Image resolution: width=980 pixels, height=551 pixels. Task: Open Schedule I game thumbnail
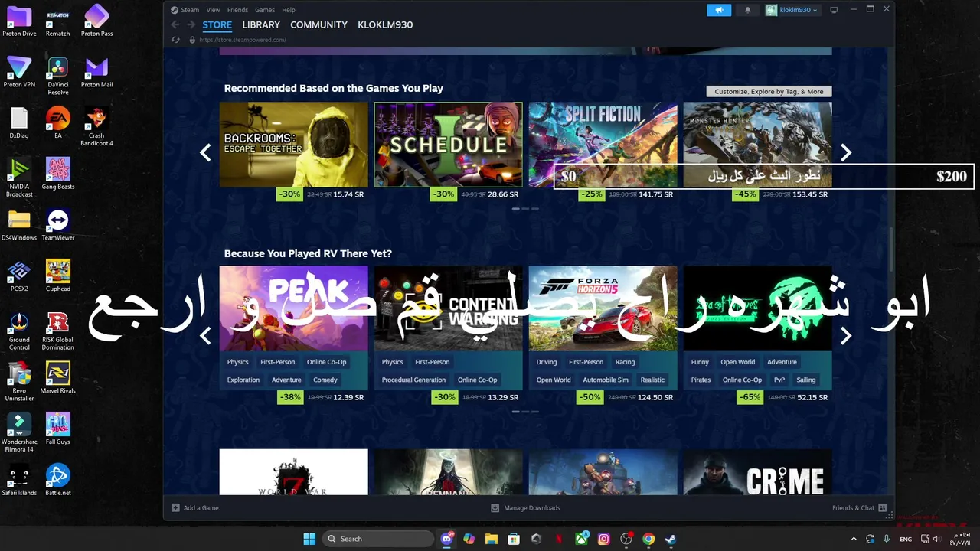[x=449, y=145]
